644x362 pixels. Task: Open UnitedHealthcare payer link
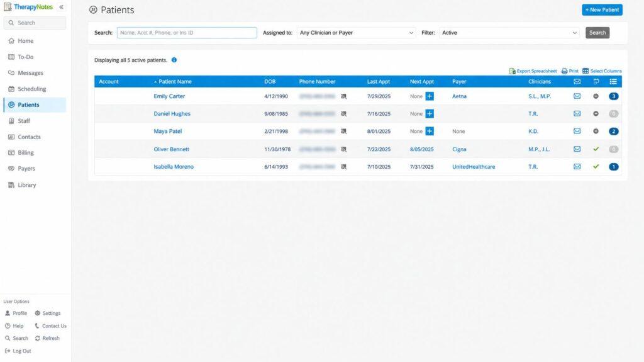coord(474,167)
